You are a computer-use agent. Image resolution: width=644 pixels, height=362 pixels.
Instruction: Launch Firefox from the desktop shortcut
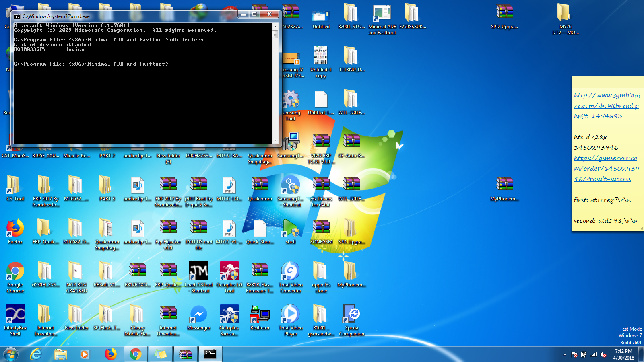[x=15, y=232]
